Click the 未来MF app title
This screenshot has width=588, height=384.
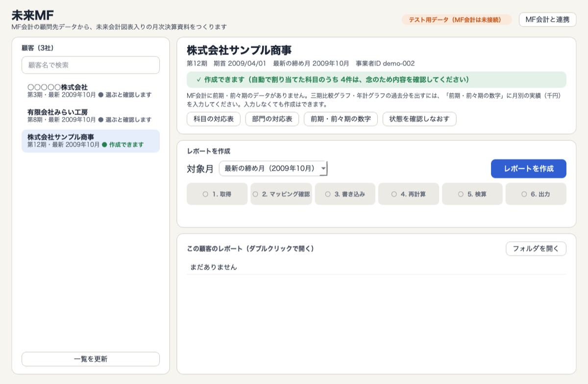click(33, 15)
